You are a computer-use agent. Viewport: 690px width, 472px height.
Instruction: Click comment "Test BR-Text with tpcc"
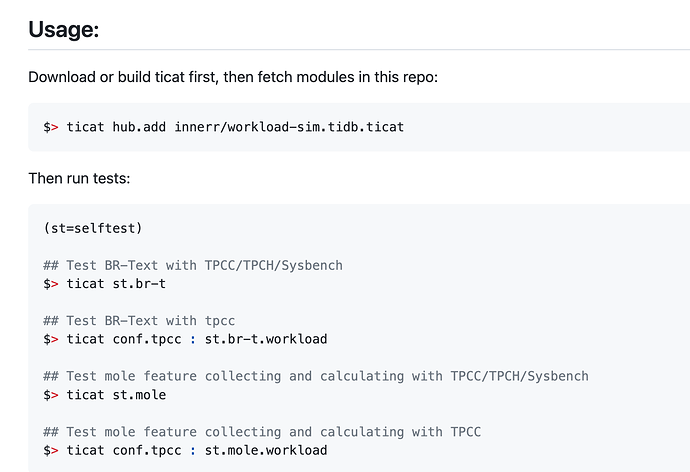[139, 321]
